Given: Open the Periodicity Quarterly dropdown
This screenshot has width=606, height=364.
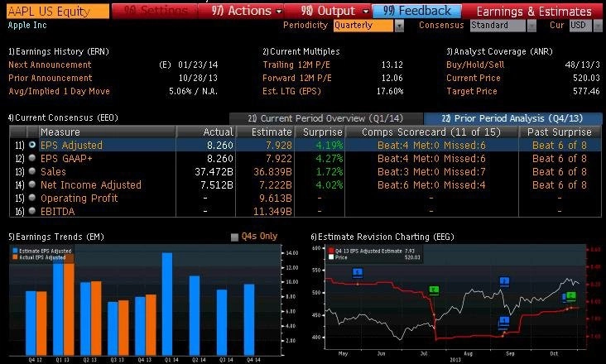Looking at the screenshot, I should (399, 26).
